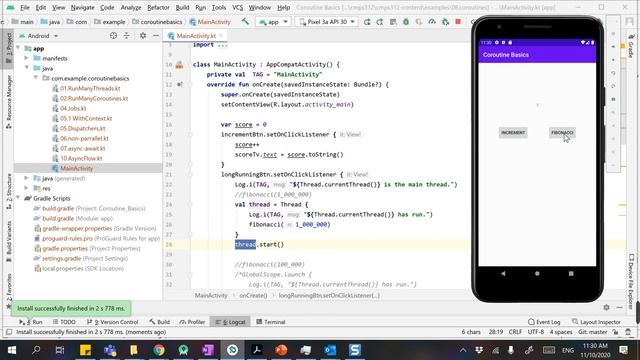Click gutter run icon beside class MainActivity
This screenshot has width=640, height=360.
click(180, 64)
